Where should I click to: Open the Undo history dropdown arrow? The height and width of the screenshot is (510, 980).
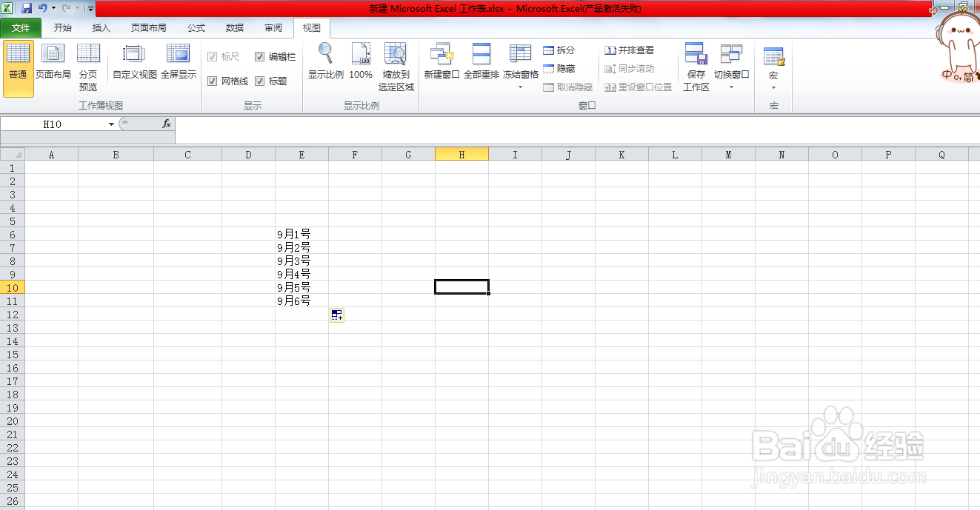(x=53, y=8)
